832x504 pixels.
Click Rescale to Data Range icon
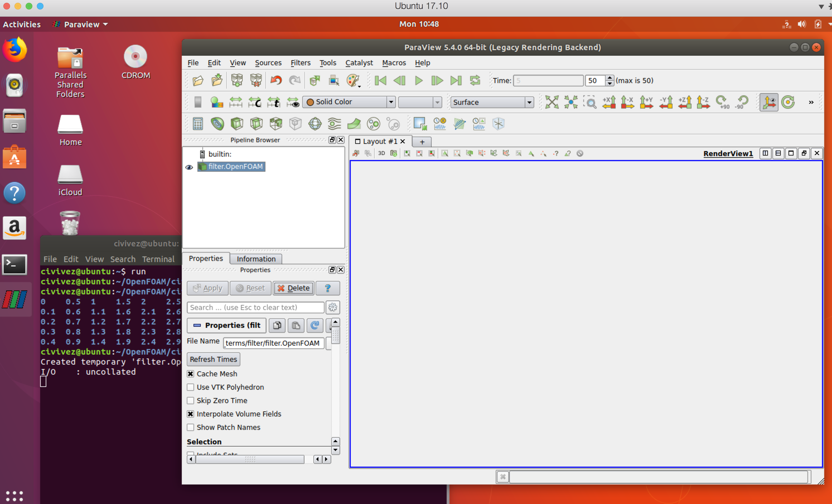[x=236, y=102]
